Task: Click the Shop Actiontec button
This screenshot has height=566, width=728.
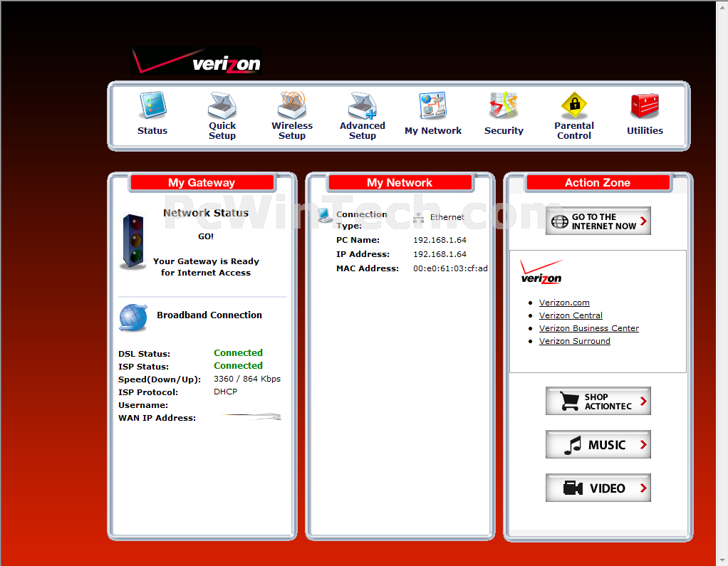Action: [x=598, y=402]
